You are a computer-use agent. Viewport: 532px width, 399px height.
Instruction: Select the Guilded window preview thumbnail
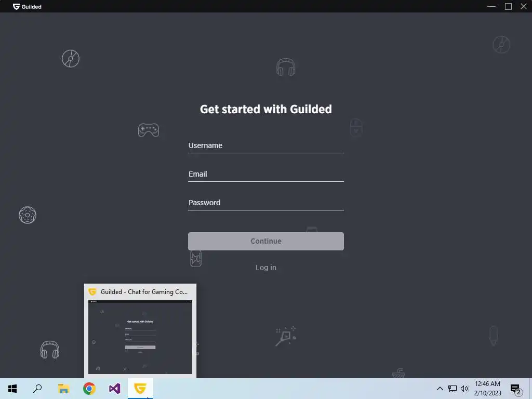coord(140,337)
